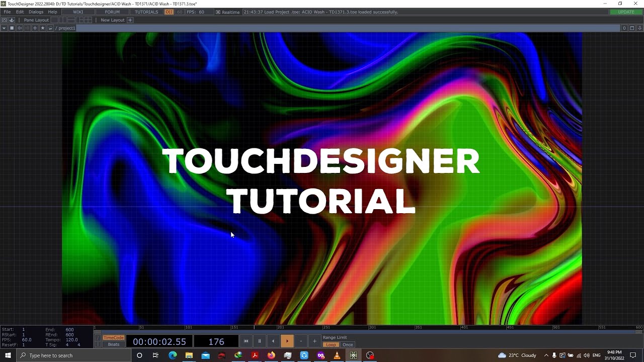Open the FORUM link button

112,12
